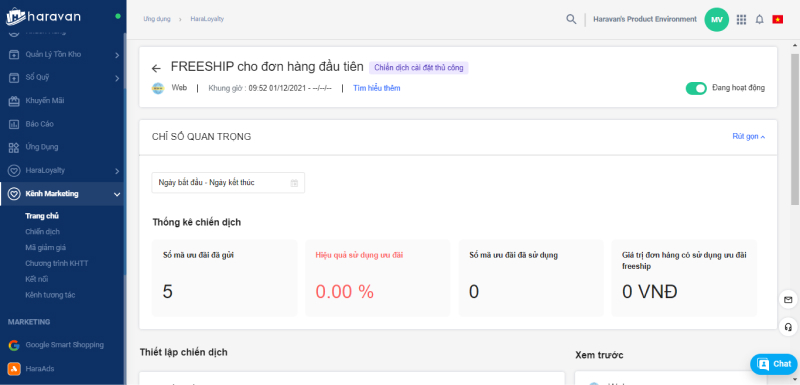Click Chiến dịch cài đặt thủ công badge
This screenshot has width=800, height=385.
pyautogui.click(x=418, y=68)
